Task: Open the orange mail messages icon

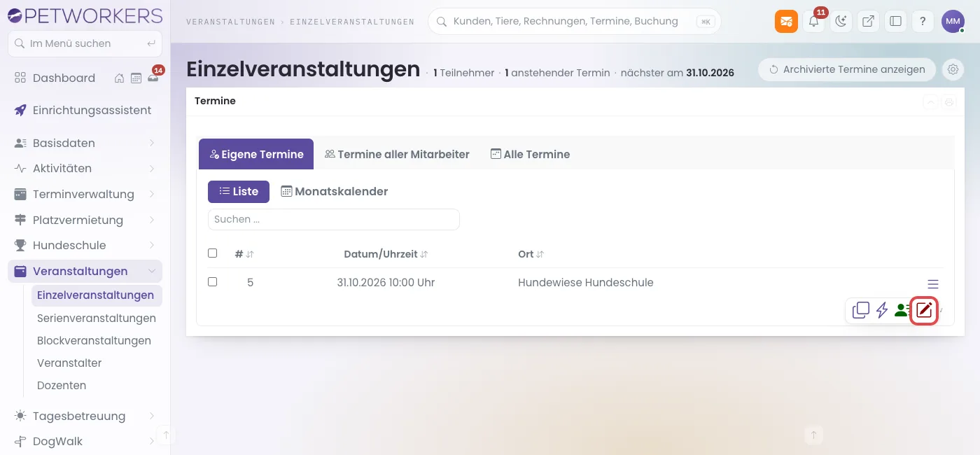Action: (786, 22)
